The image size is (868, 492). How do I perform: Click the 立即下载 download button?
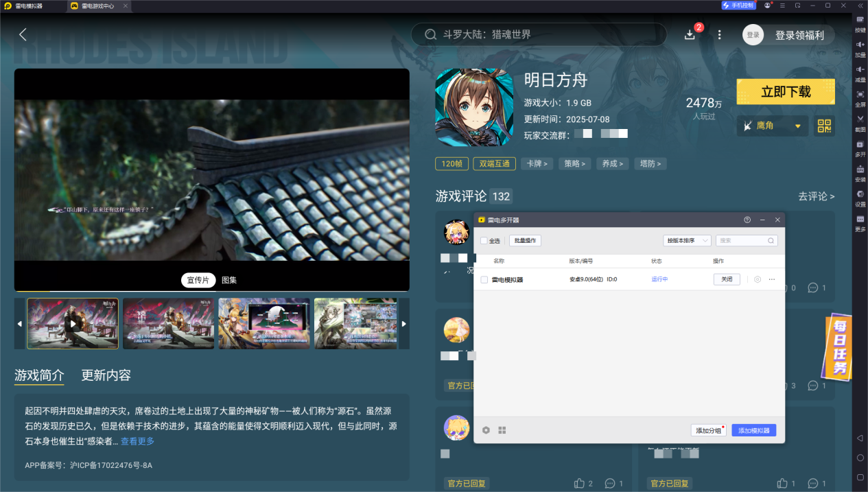tap(786, 91)
